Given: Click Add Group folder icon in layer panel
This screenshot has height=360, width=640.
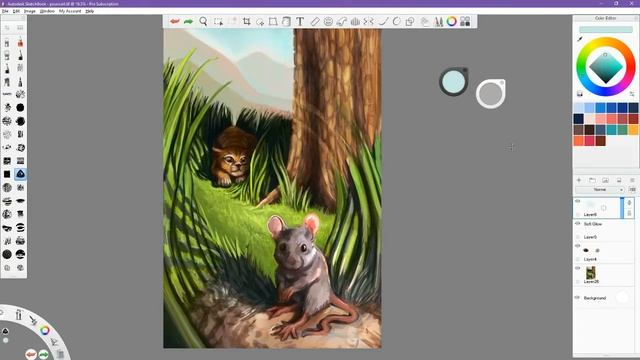Looking at the screenshot, I should (592, 180).
